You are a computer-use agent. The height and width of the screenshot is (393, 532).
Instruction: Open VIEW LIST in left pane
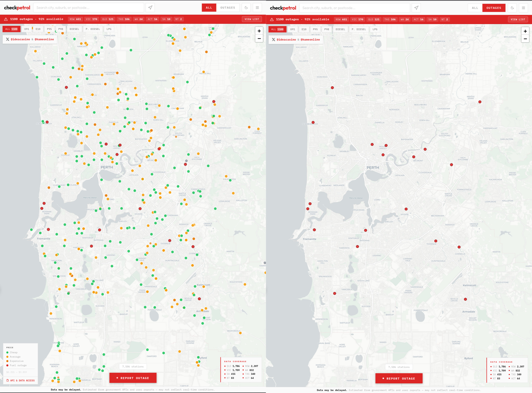252,19
